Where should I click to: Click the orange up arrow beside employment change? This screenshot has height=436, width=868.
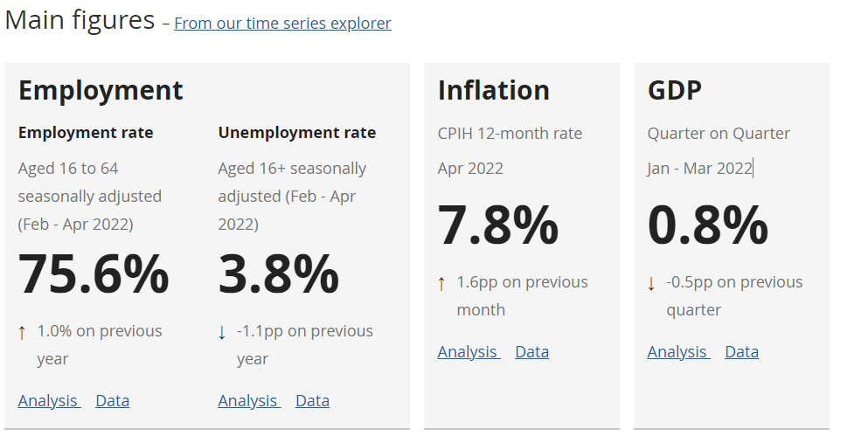[22, 332]
